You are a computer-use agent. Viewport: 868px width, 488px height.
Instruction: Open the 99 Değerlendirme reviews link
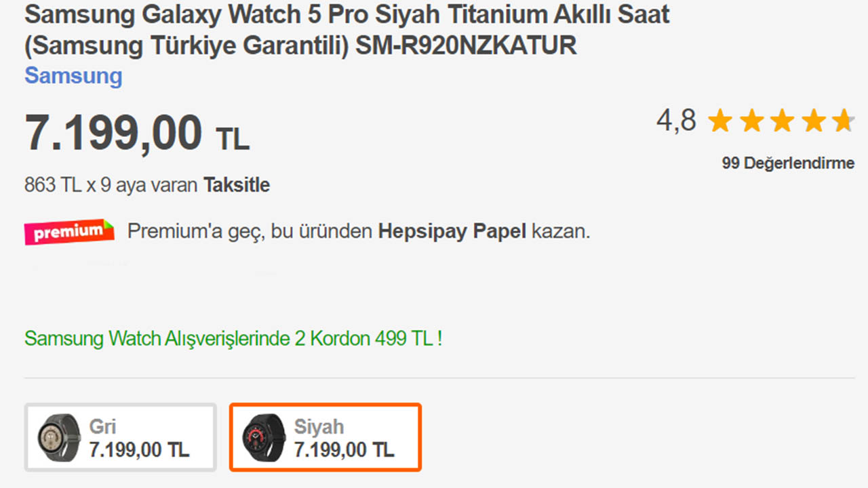pyautogui.click(x=788, y=163)
